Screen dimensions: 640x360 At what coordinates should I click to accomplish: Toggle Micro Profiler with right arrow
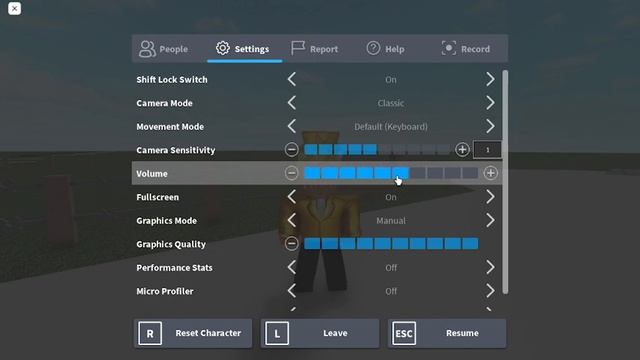click(490, 291)
